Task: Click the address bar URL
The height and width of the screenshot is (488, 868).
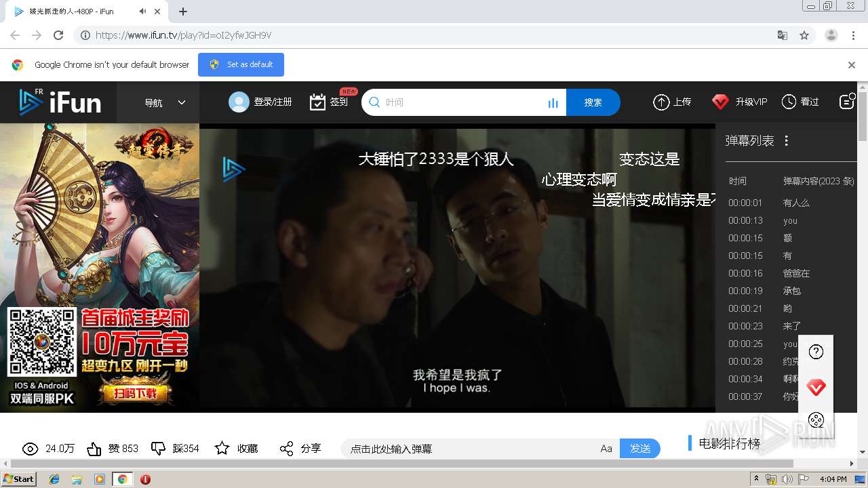Action: click(183, 35)
